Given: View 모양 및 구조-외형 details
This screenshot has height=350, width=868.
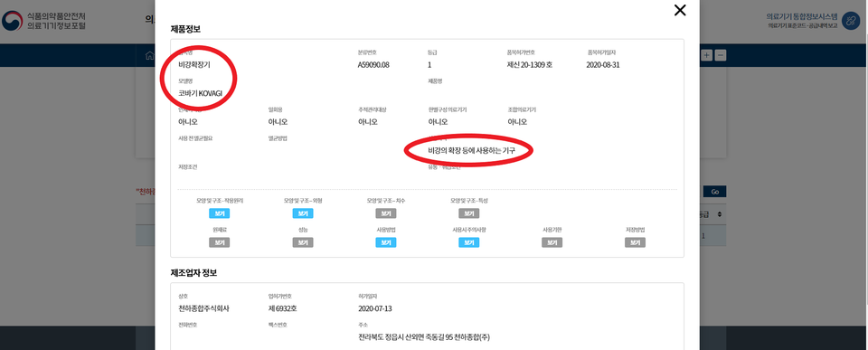Looking at the screenshot, I should 302,213.
